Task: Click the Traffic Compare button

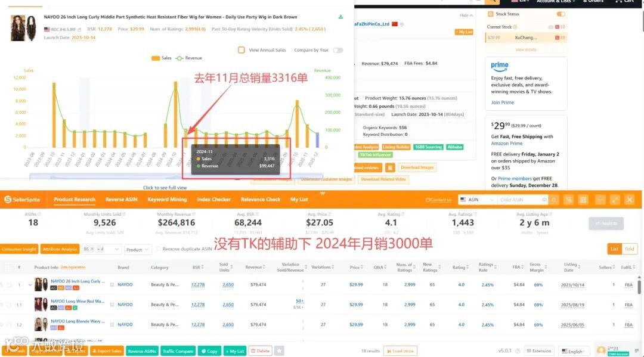Action: tap(178, 351)
